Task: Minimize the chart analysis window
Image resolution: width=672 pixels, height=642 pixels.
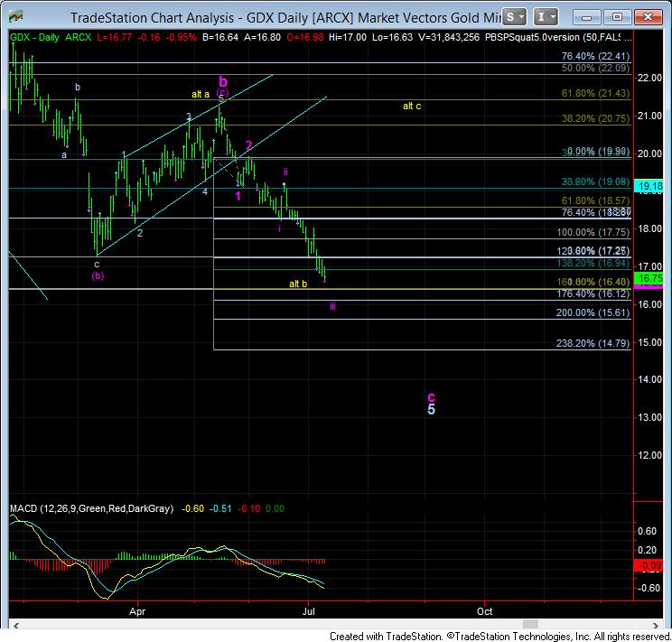Action: [x=586, y=17]
